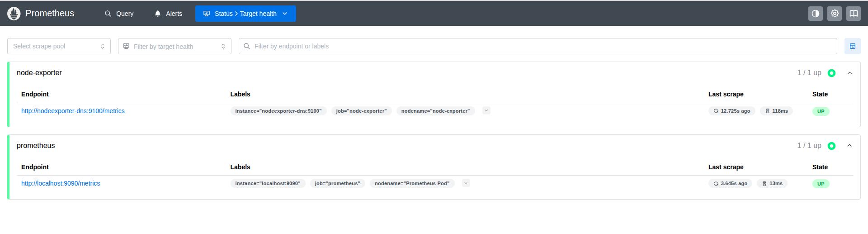This screenshot has width=868, height=234.
Task: Go to the Query page
Action: (119, 14)
